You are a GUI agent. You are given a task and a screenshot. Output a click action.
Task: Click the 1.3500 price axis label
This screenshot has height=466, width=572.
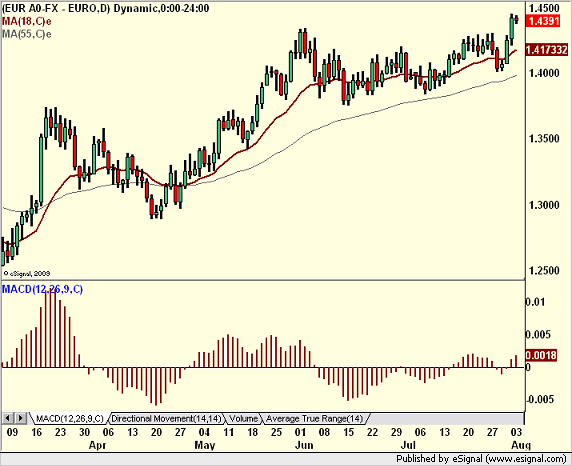click(544, 139)
